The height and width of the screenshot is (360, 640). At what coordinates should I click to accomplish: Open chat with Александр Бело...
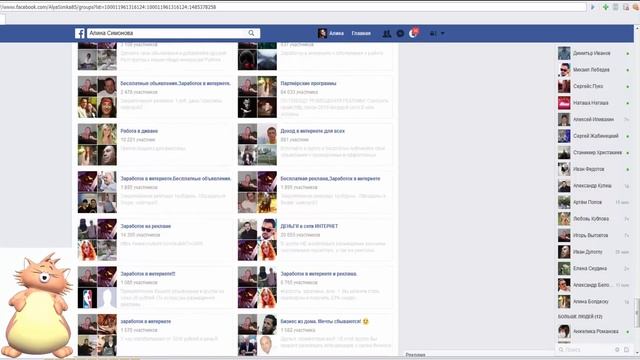point(594,285)
